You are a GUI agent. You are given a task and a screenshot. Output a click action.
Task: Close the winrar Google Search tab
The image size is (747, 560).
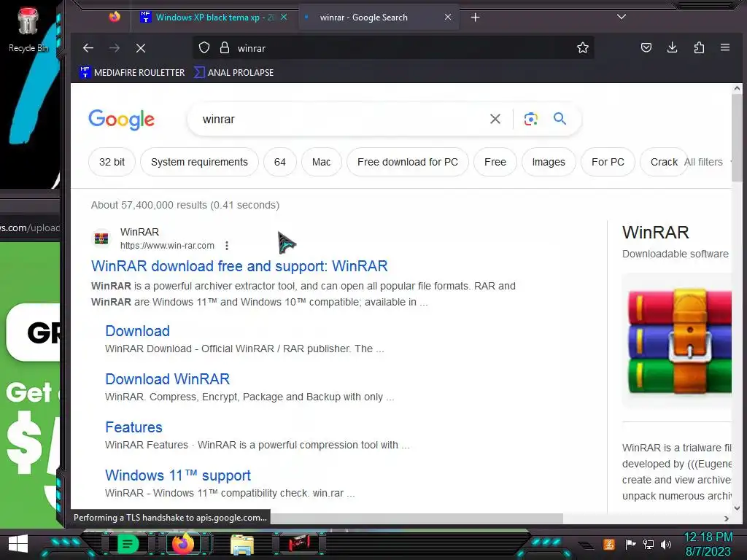(x=448, y=17)
